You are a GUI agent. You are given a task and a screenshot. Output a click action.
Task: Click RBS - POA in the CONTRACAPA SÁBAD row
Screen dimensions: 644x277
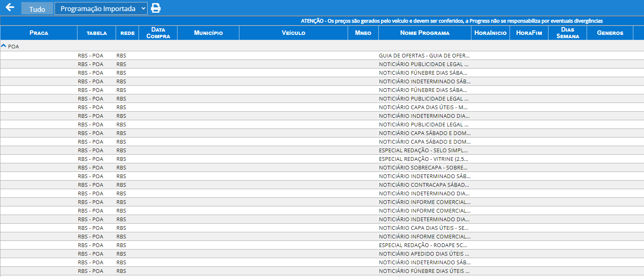click(x=91, y=185)
